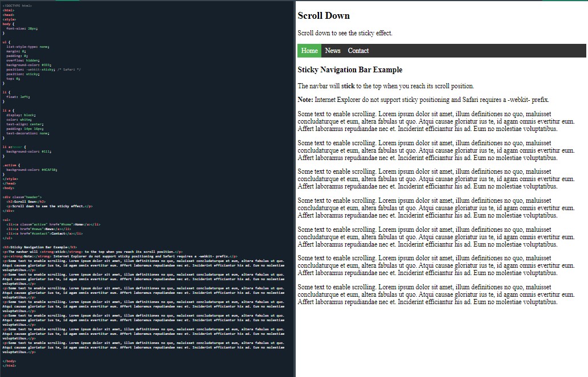588x377 pixels.
Task: Click the "Scroll Down" heading in the preview
Action: pyautogui.click(x=324, y=16)
